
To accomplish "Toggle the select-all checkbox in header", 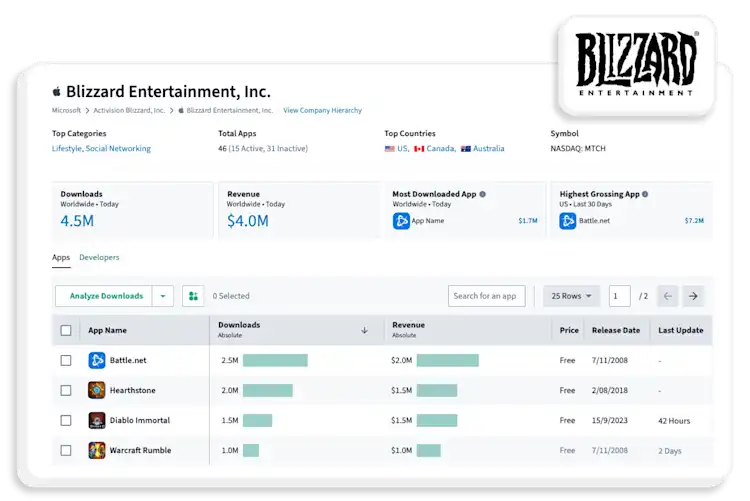I will click(x=66, y=331).
